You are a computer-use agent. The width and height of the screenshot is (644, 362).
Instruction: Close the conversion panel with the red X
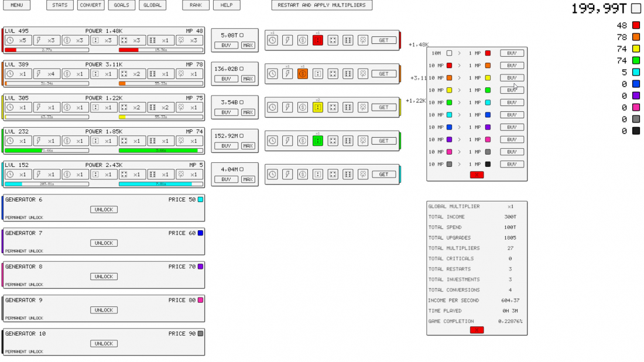click(x=476, y=174)
